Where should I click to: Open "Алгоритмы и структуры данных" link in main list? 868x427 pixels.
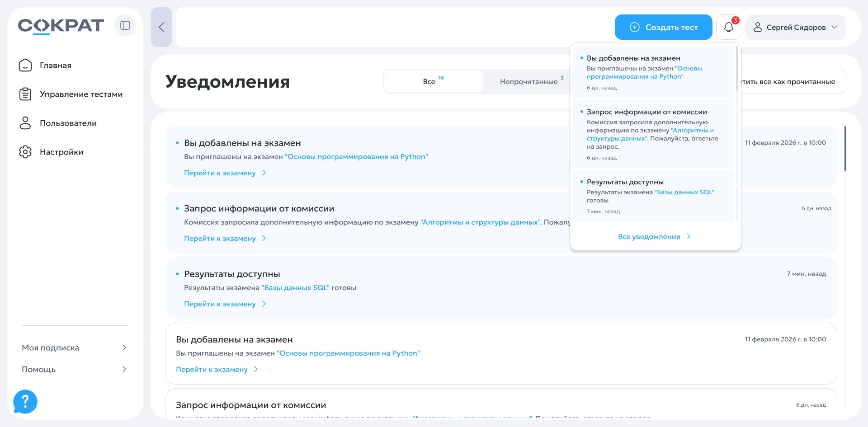click(x=481, y=222)
